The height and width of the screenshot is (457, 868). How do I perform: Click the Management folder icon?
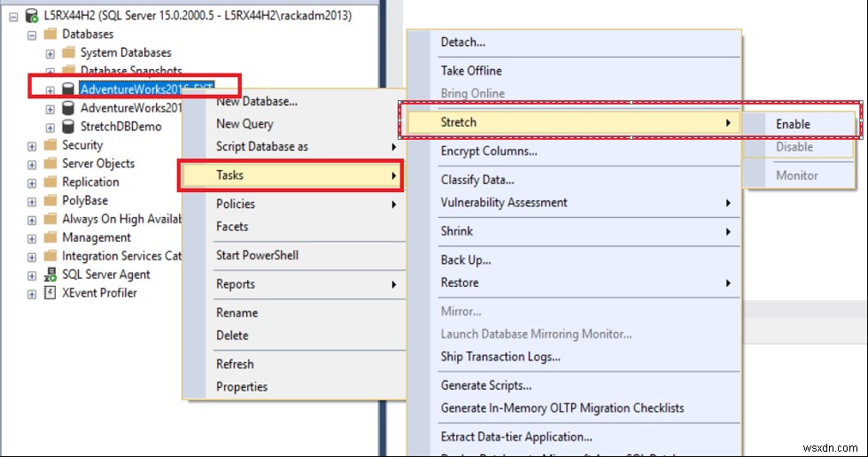point(50,237)
